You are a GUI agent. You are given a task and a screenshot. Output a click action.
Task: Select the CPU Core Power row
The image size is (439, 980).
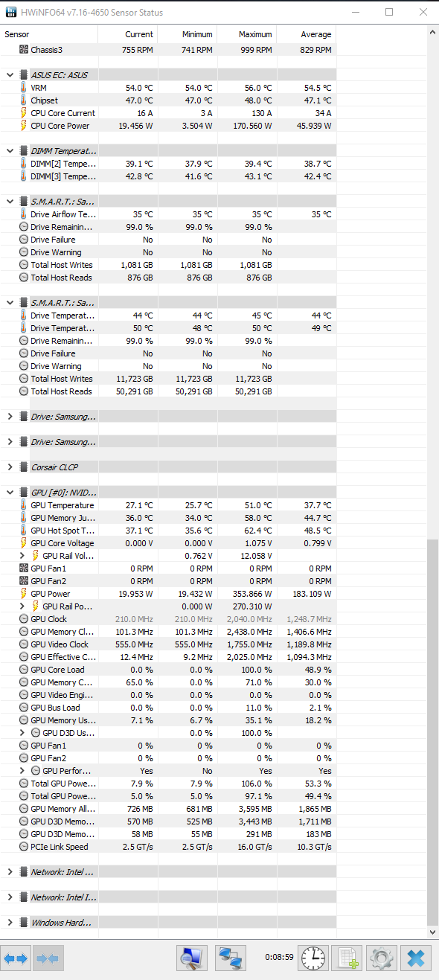[168, 126]
